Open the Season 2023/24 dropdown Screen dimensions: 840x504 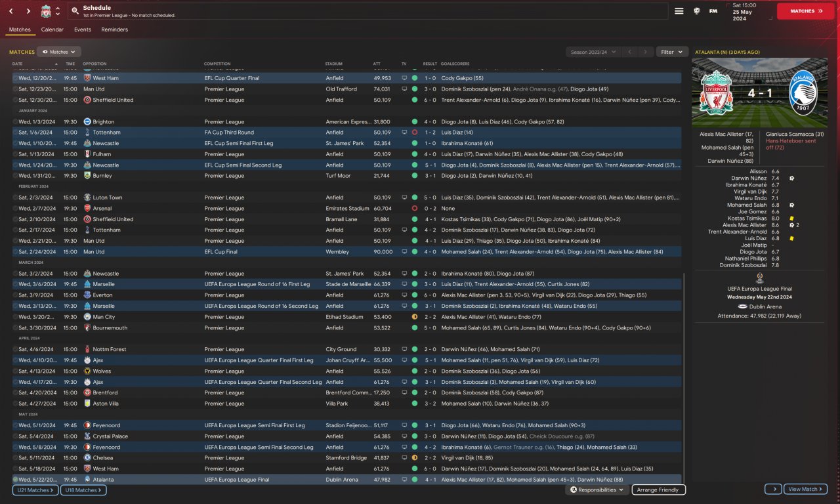tap(593, 52)
